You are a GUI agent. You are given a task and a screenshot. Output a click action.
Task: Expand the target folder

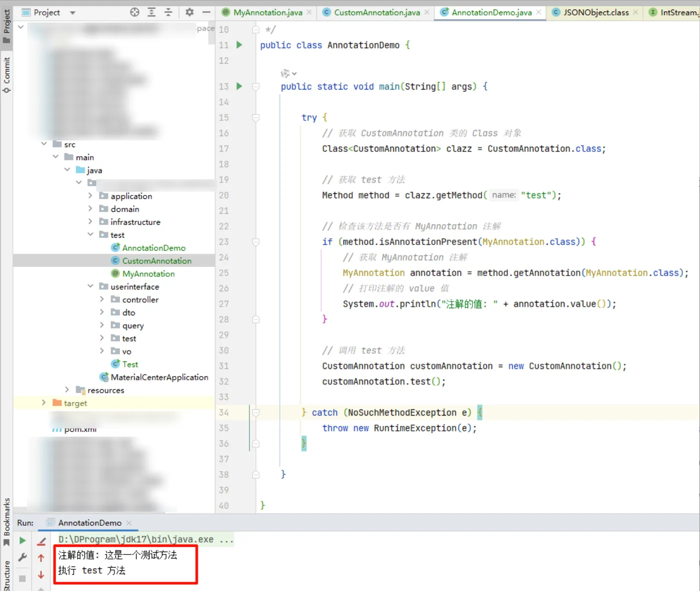pos(44,402)
